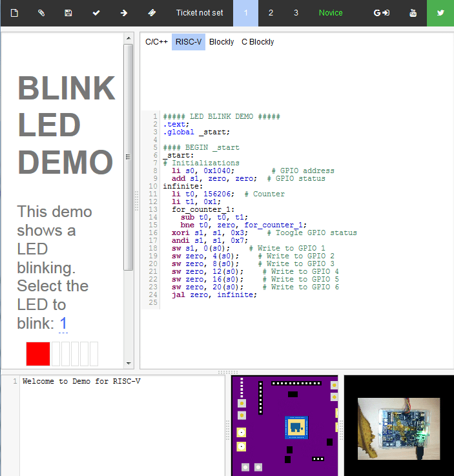This screenshot has height=476, width=454.
Task: Click the Ticket not set label
Action: point(200,13)
